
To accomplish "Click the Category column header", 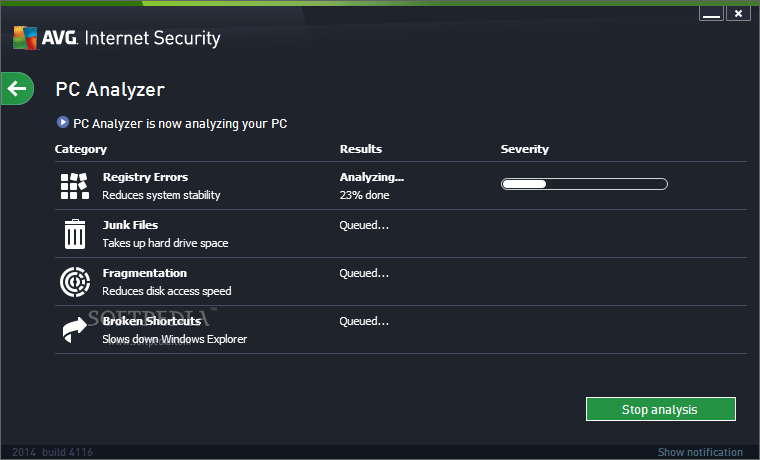I will [81, 149].
